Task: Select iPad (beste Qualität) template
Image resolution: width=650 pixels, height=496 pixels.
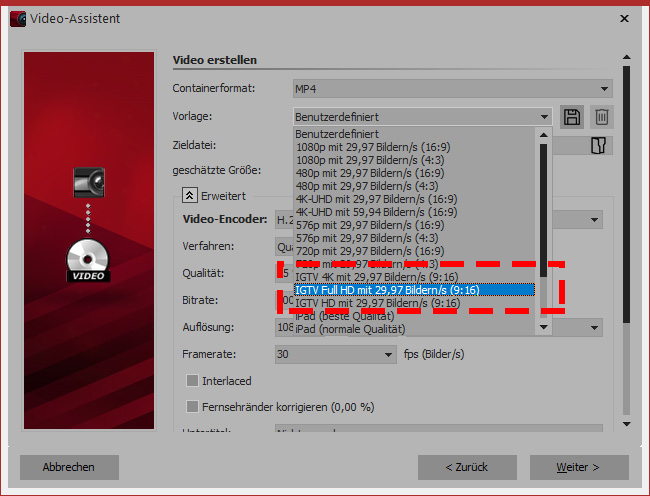Action: 415,316
